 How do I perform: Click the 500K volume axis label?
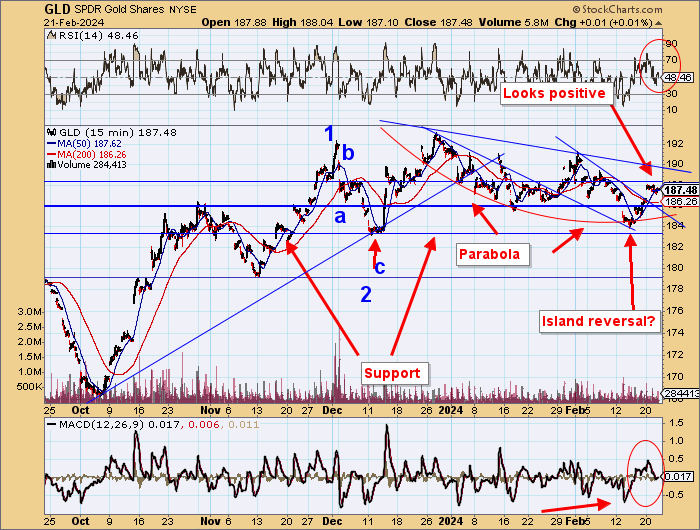click(29, 387)
